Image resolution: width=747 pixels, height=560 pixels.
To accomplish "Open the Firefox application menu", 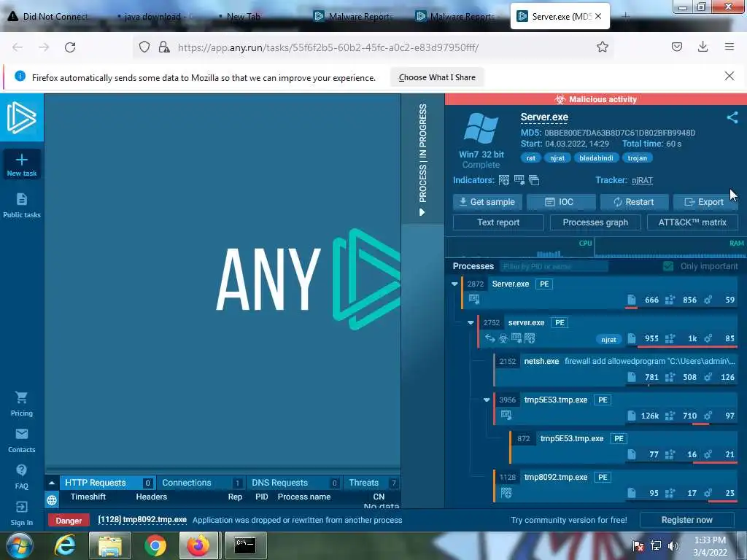I will click(729, 47).
